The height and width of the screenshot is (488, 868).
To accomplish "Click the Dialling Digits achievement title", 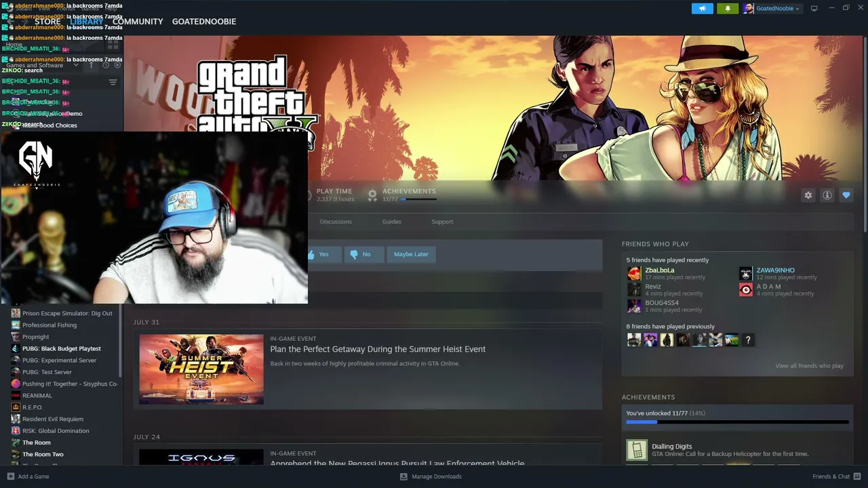I will (x=672, y=446).
